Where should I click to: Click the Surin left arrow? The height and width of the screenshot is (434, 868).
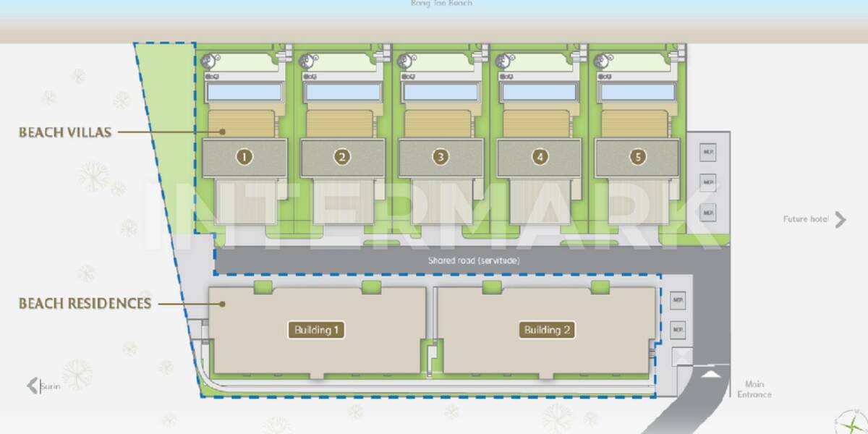pos(33,386)
